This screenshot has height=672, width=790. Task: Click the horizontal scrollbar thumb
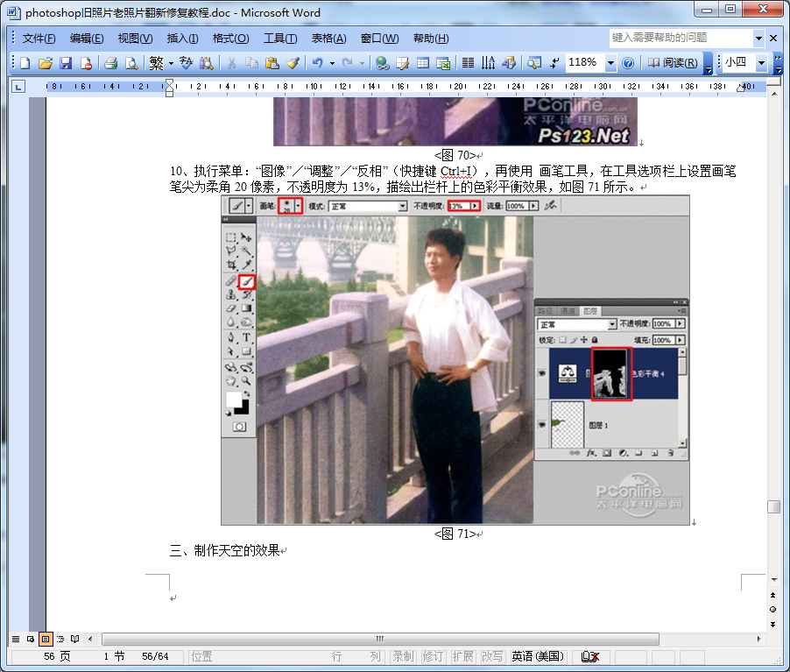(x=379, y=639)
